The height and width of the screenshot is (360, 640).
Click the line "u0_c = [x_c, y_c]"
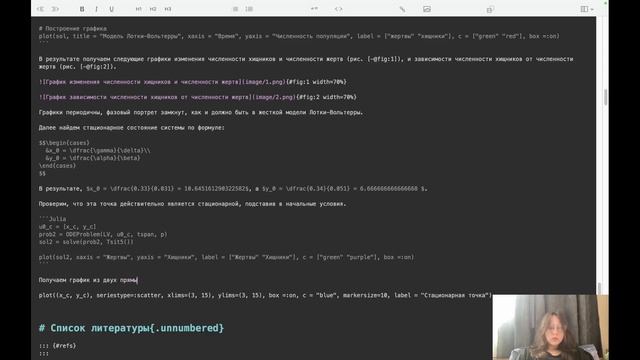tap(67, 227)
